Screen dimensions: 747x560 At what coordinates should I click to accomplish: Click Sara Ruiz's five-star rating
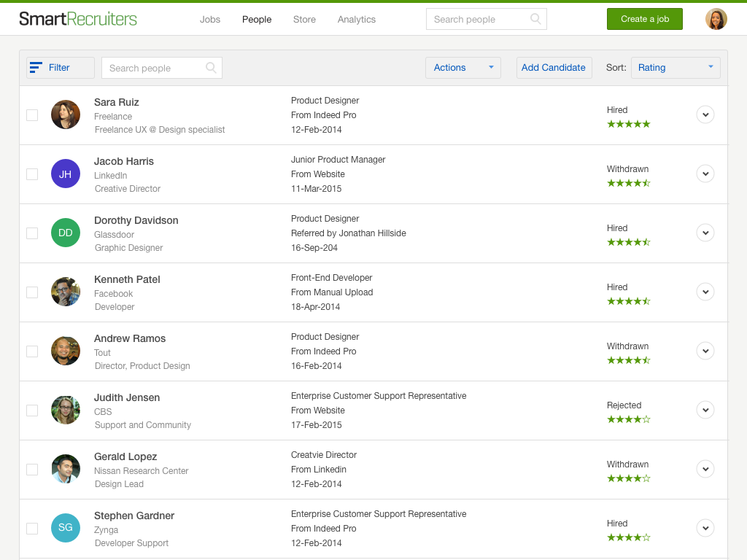pyautogui.click(x=628, y=124)
